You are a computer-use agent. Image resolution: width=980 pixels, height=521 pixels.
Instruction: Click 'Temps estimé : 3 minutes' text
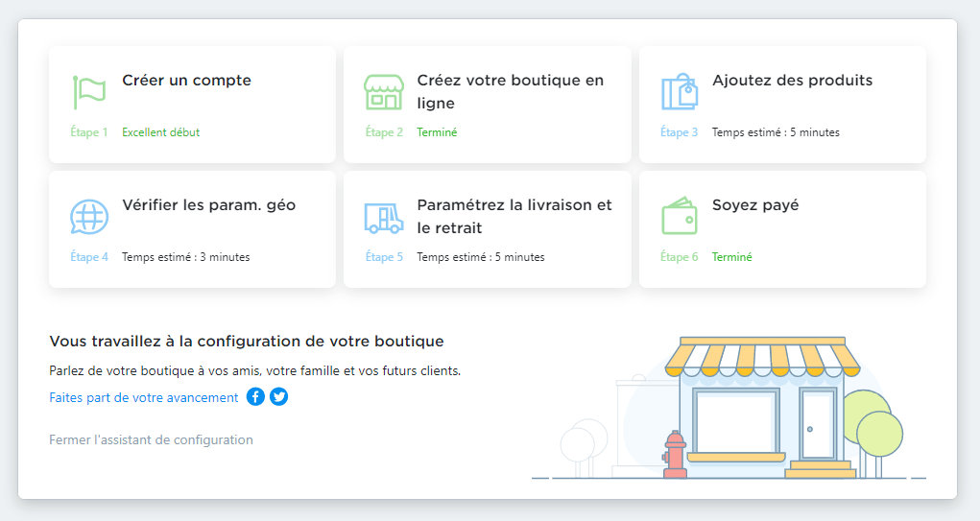[185, 257]
